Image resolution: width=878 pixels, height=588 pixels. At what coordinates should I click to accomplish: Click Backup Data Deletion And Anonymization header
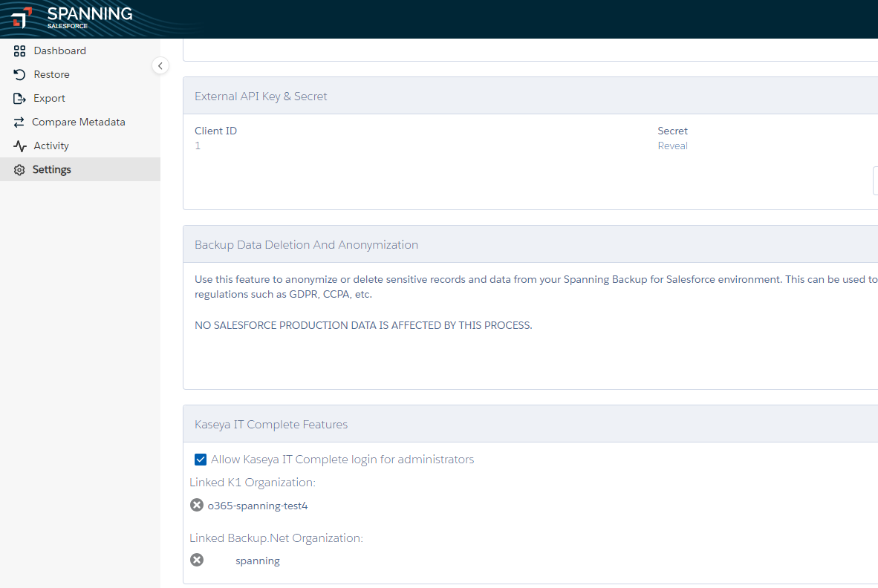pyautogui.click(x=306, y=245)
